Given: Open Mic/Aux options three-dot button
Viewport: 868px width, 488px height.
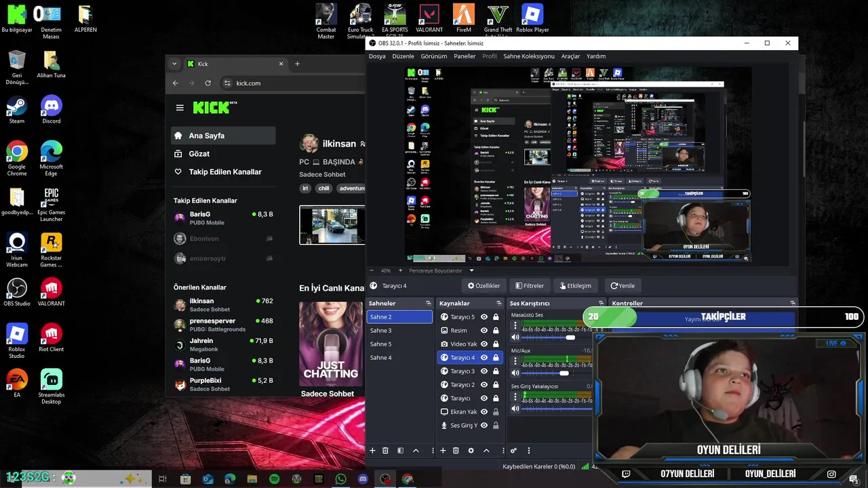Looking at the screenshot, I should [515, 361].
